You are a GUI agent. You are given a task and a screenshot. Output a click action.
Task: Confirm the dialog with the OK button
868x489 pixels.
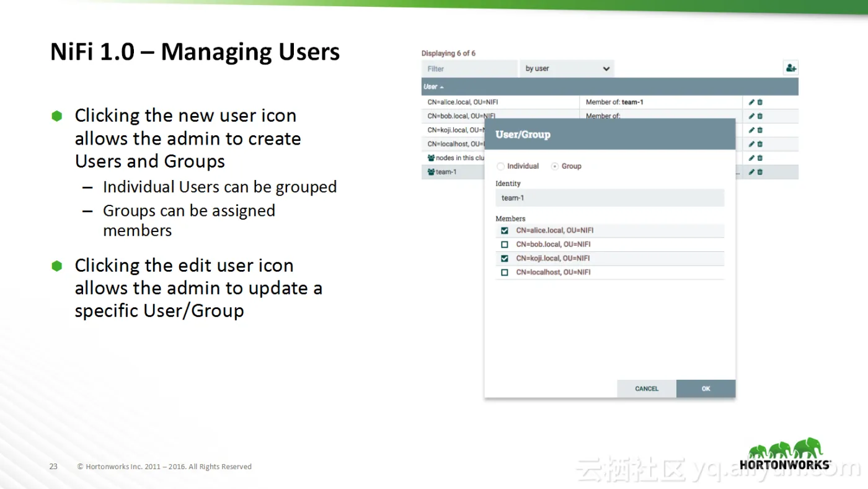click(x=706, y=388)
